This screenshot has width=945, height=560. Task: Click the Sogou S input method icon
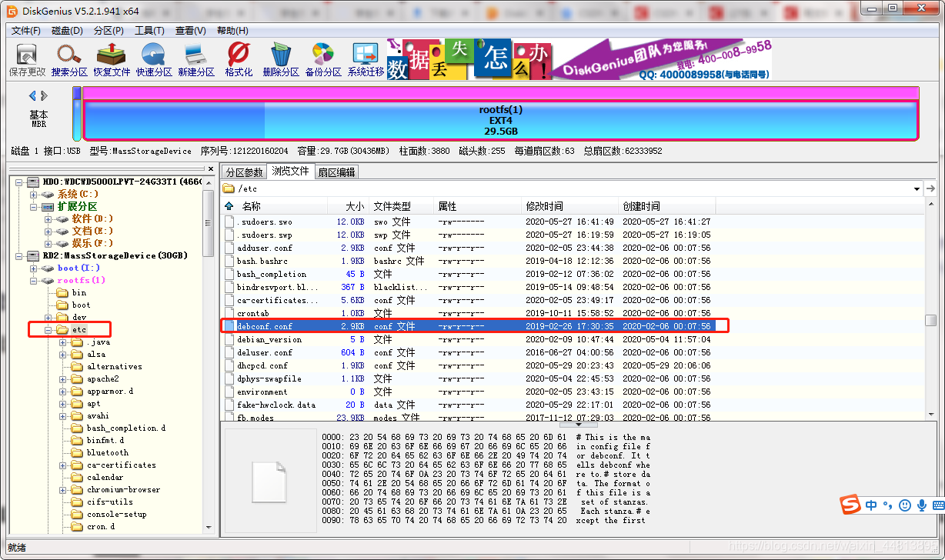(x=850, y=505)
